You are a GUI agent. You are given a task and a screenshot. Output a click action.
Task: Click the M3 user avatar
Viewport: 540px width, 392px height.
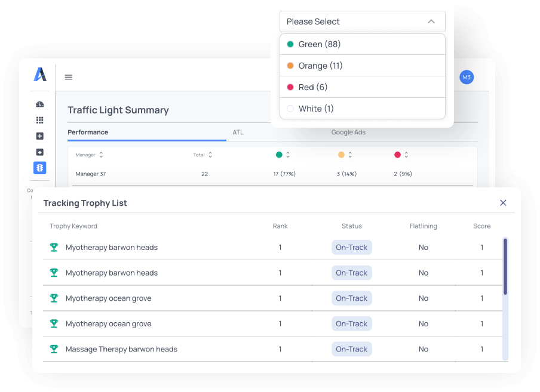[467, 77]
